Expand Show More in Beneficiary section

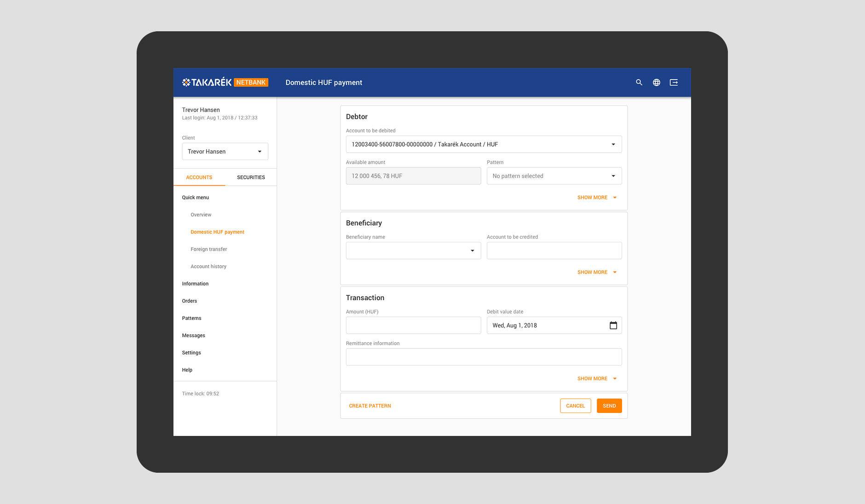pyautogui.click(x=597, y=272)
